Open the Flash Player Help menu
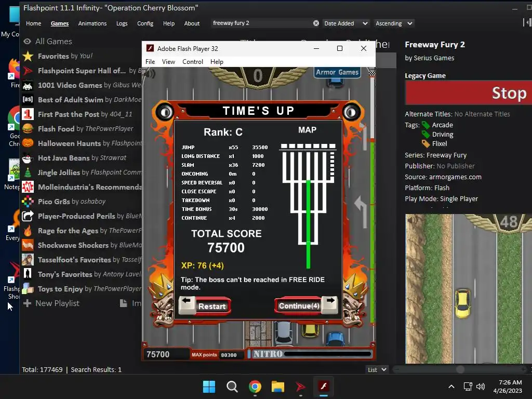 tap(217, 62)
